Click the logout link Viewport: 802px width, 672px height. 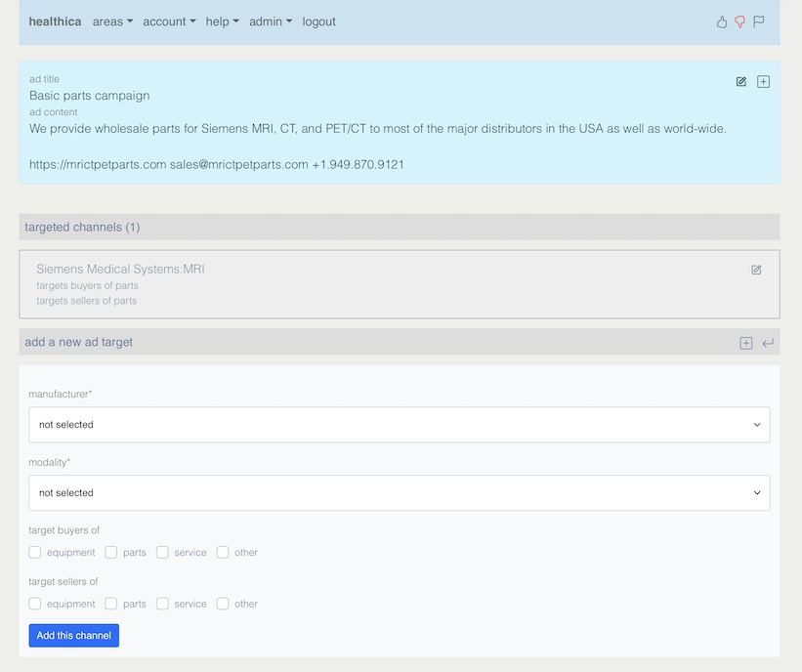click(x=318, y=21)
